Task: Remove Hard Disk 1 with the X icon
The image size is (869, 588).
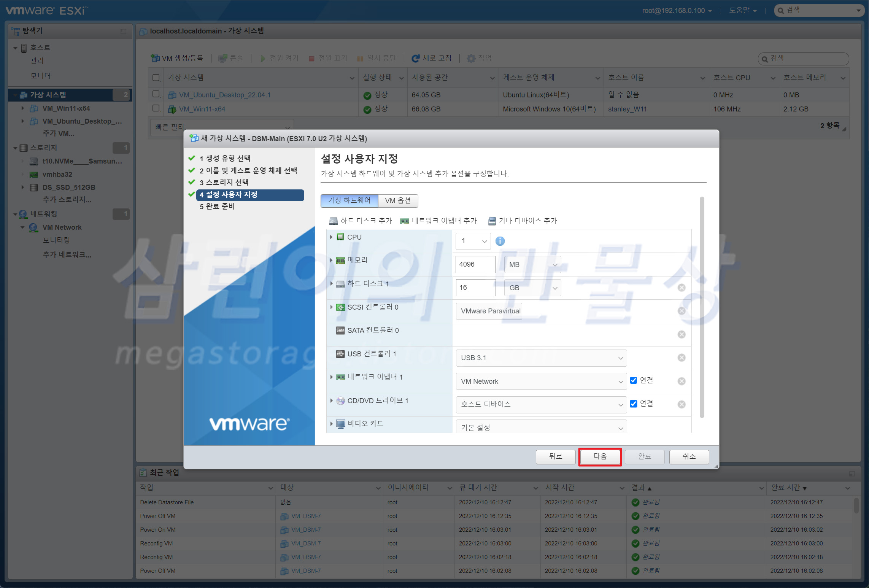Action: (682, 288)
